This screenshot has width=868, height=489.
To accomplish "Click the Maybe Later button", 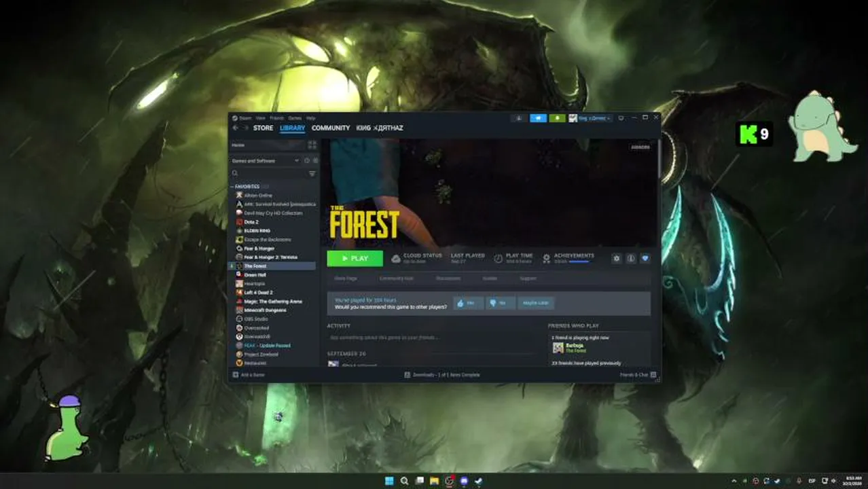I will click(x=535, y=303).
